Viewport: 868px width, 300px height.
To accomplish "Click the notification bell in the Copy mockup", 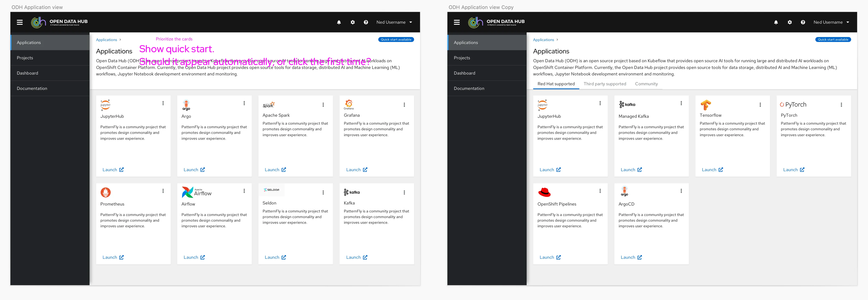I will pyautogui.click(x=776, y=22).
